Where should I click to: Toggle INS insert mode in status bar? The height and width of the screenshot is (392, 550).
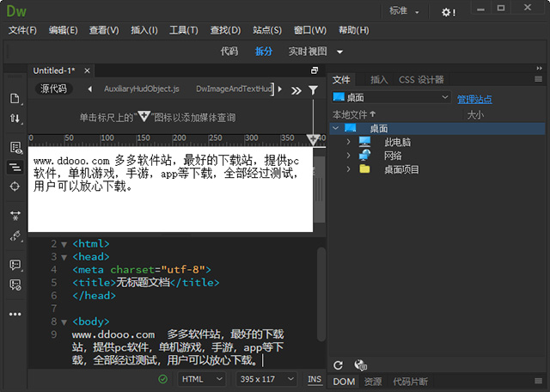pyautogui.click(x=315, y=379)
